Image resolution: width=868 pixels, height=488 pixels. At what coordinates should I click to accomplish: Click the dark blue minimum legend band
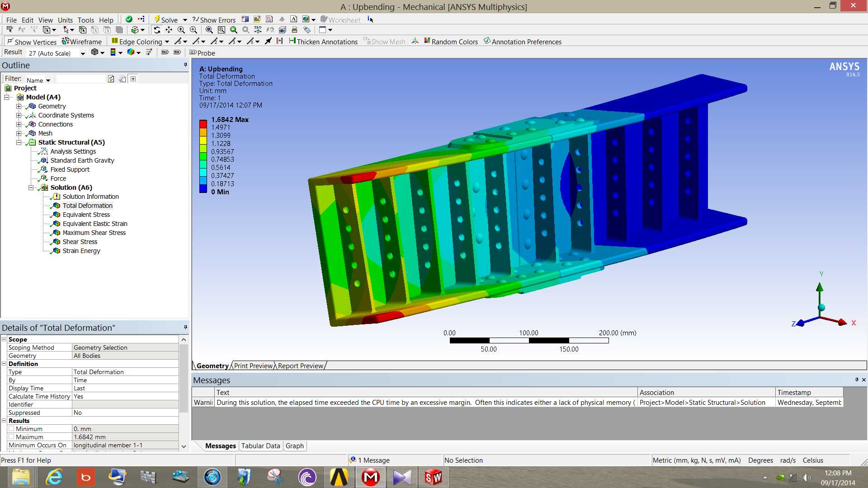click(203, 188)
